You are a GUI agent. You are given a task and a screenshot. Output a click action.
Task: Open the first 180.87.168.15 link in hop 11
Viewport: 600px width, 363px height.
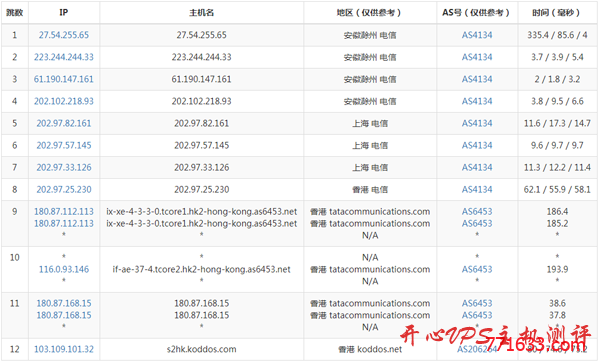click(x=64, y=303)
